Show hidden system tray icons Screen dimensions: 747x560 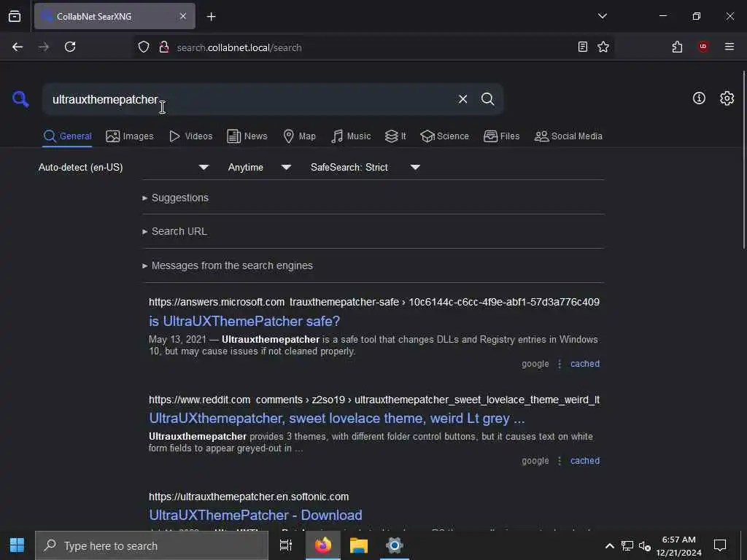(609, 545)
